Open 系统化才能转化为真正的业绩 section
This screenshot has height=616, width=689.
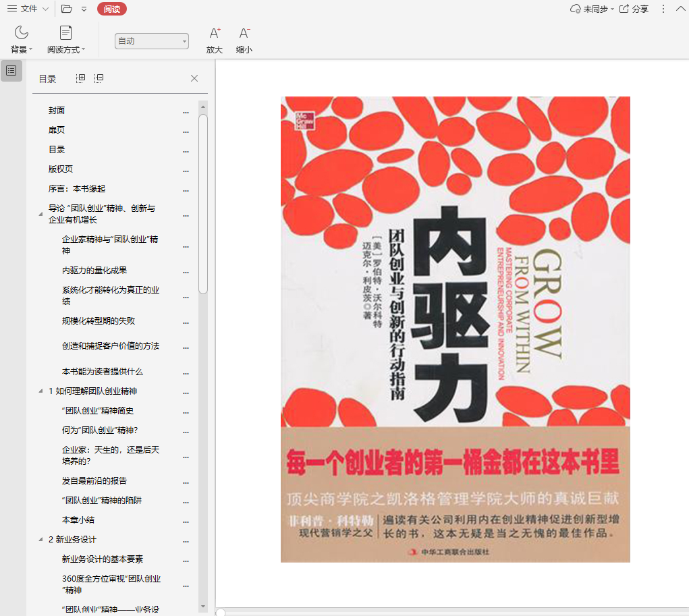pyautogui.click(x=110, y=296)
